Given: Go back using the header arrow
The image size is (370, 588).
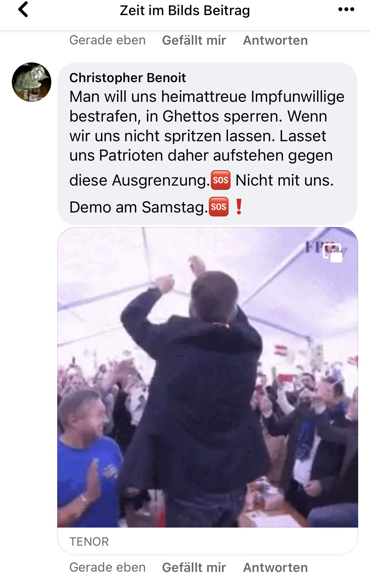Looking at the screenshot, I should (x=23, y=10).
